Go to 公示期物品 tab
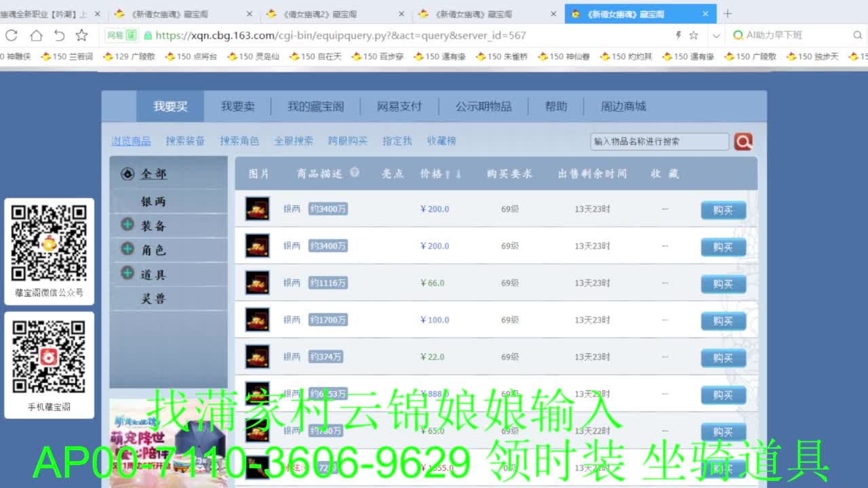This screenshot has height=488, width=868. 484,106
